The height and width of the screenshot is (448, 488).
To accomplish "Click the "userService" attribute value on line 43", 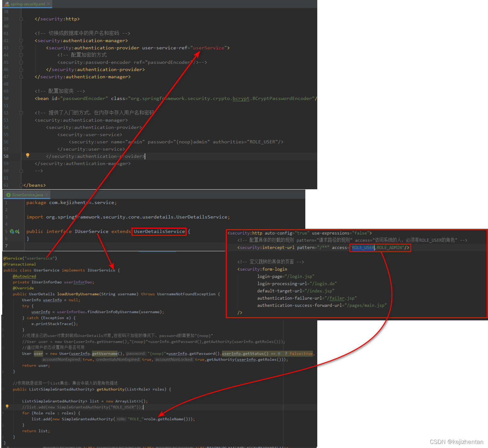I will pyautogui.click(x=208, y=48).
